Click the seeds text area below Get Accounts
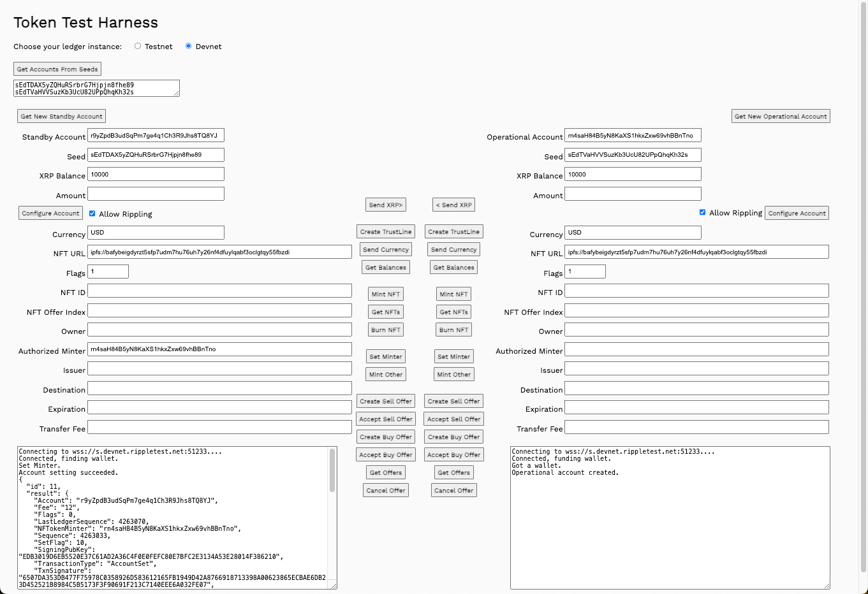 96,88
